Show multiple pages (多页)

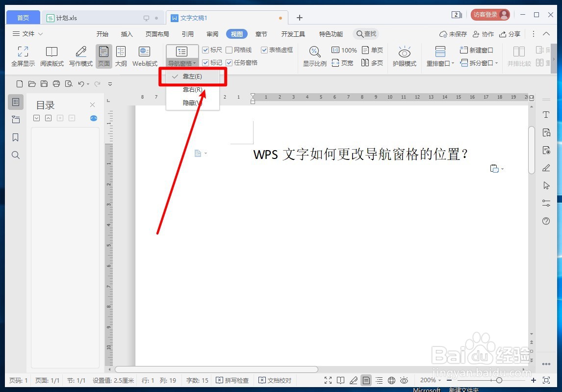click(x=372, y=63)
